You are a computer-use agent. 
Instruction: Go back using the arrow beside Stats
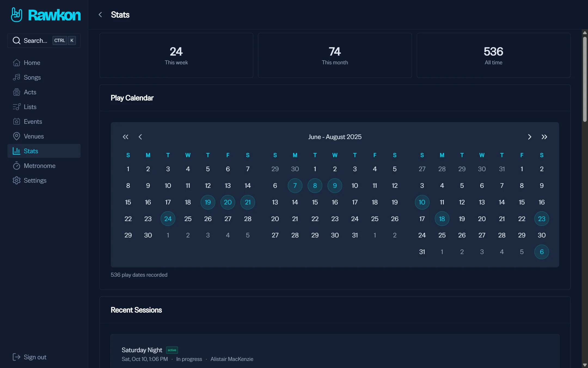pyautogui.click(x=100, y=15)
